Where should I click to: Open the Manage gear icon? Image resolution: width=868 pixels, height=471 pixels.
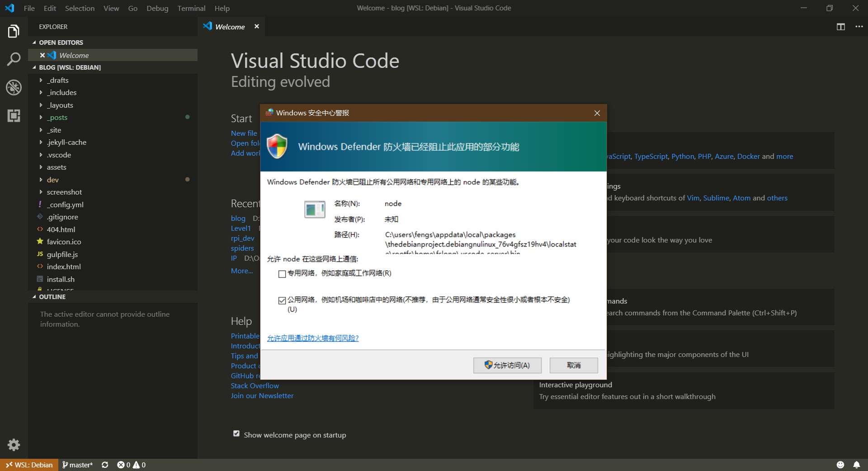(x=14, y=445)
